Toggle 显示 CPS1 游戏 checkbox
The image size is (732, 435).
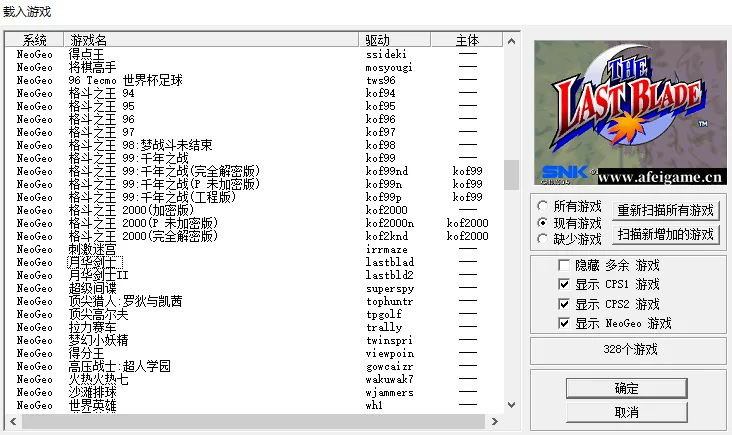[x=565, y=285]
